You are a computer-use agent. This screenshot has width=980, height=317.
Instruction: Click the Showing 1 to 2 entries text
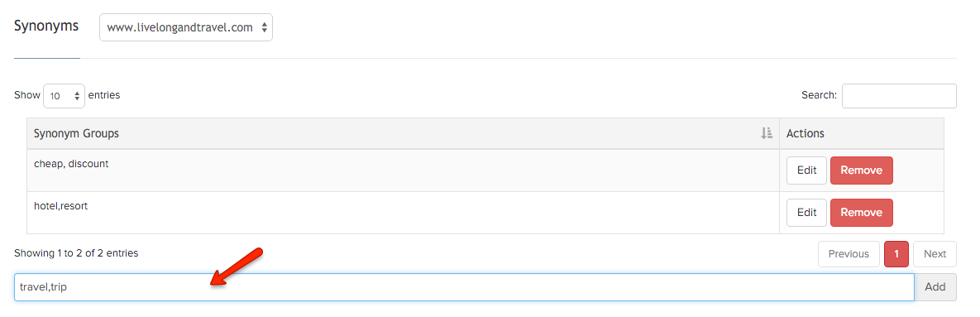coord(75,253)
